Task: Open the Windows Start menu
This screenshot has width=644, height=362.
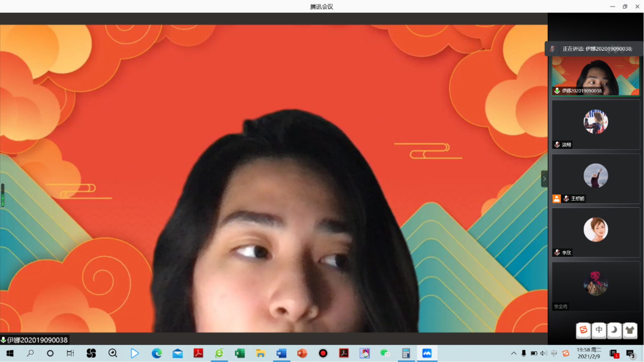Action: pyautogui.click(x=10, y=353)
